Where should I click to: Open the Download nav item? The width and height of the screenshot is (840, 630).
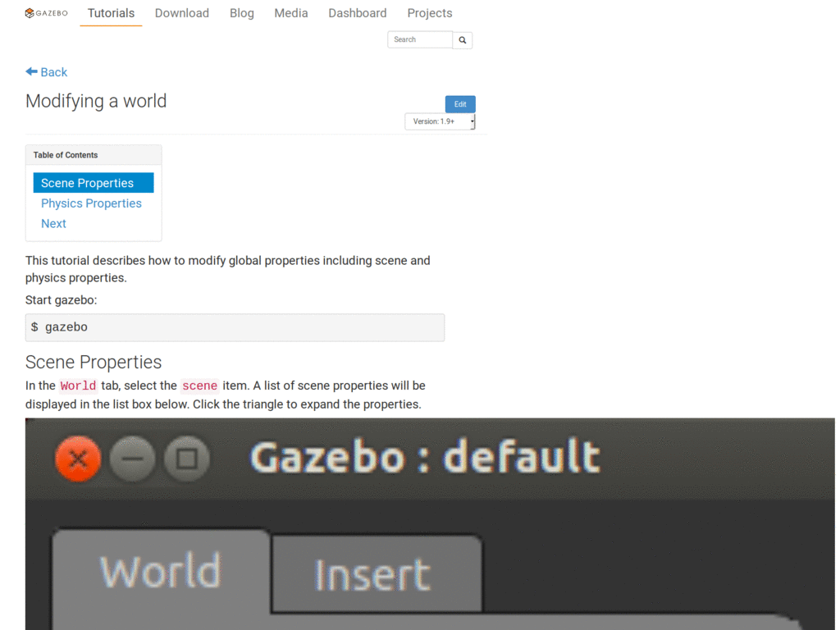tap(182, 13)
